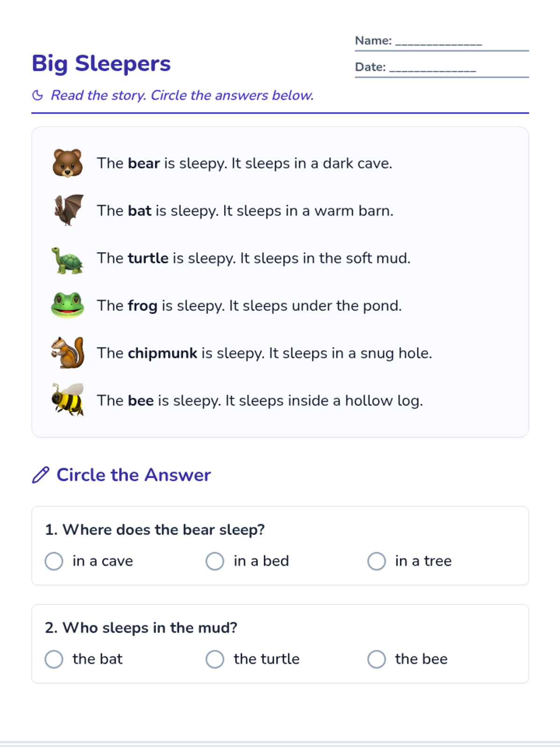Click the turtle emoji icon

68,259
